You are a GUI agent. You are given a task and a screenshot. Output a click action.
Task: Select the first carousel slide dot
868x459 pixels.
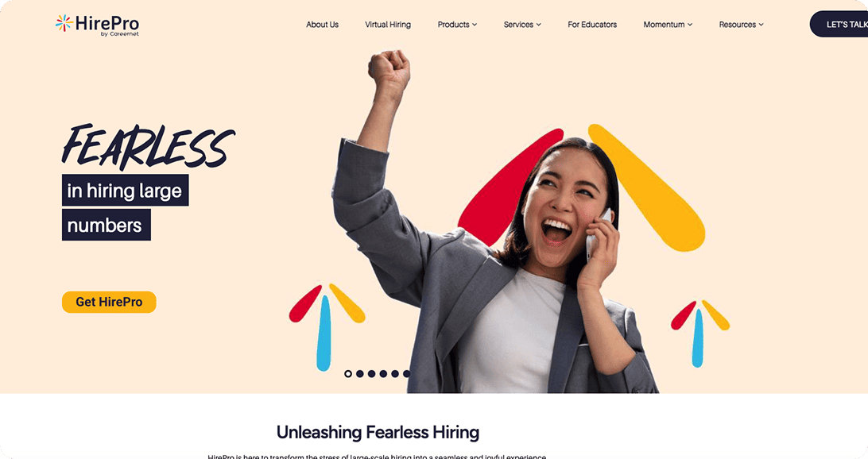coord(348,374)
